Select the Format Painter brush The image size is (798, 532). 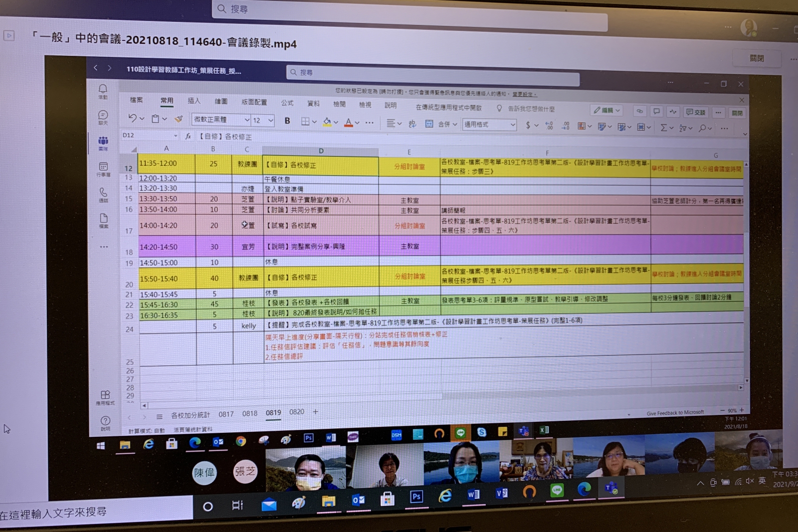[x=179, y=119]
